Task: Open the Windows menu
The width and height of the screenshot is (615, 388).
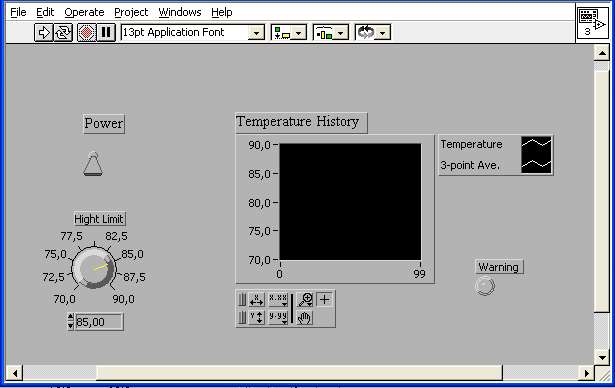Action: 180,13
